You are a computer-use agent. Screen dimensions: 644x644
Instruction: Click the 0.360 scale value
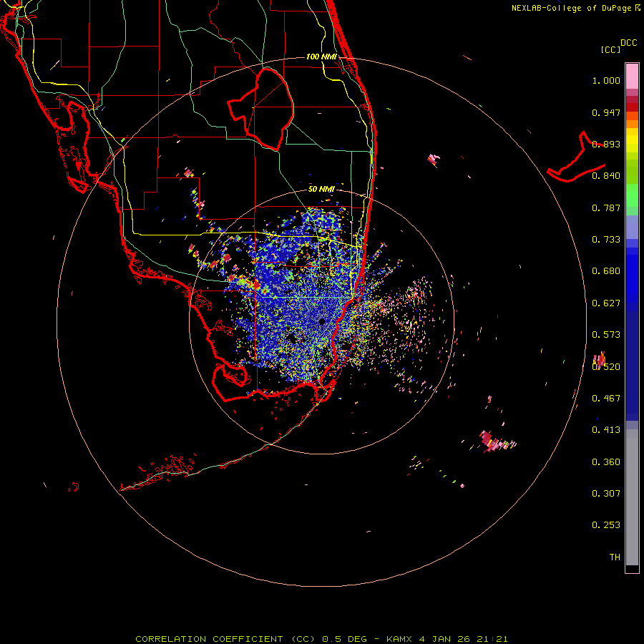(606, 462)
